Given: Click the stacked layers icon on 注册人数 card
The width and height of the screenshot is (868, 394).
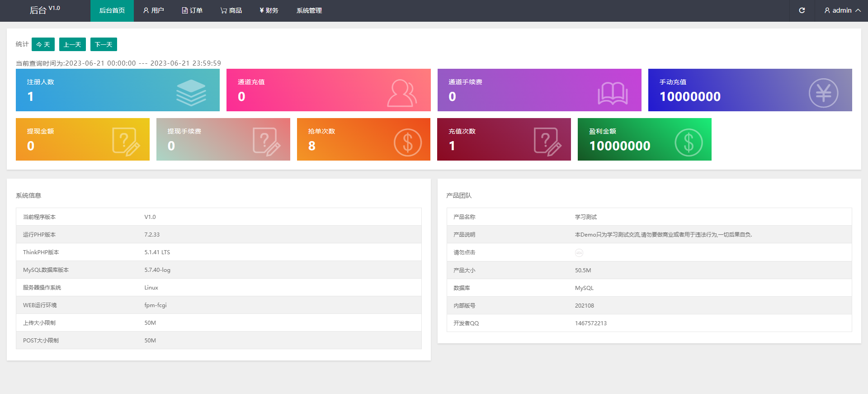Looking at the screenshot, I should [x=191, y=92].
